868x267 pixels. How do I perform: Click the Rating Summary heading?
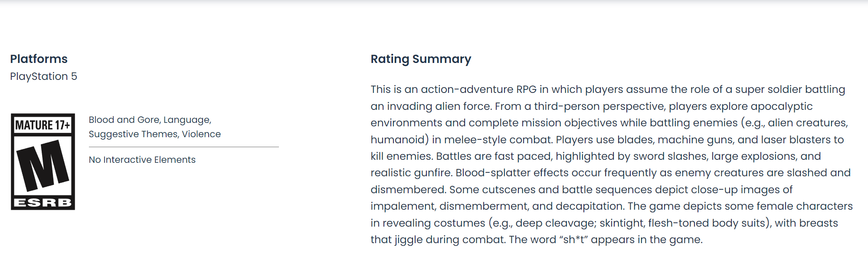coord(420,59)
